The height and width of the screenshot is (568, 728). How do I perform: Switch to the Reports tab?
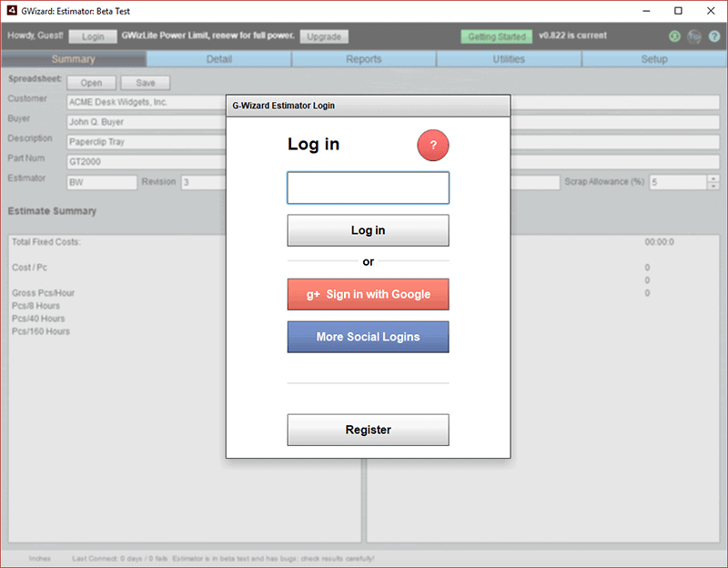point(363,58)
